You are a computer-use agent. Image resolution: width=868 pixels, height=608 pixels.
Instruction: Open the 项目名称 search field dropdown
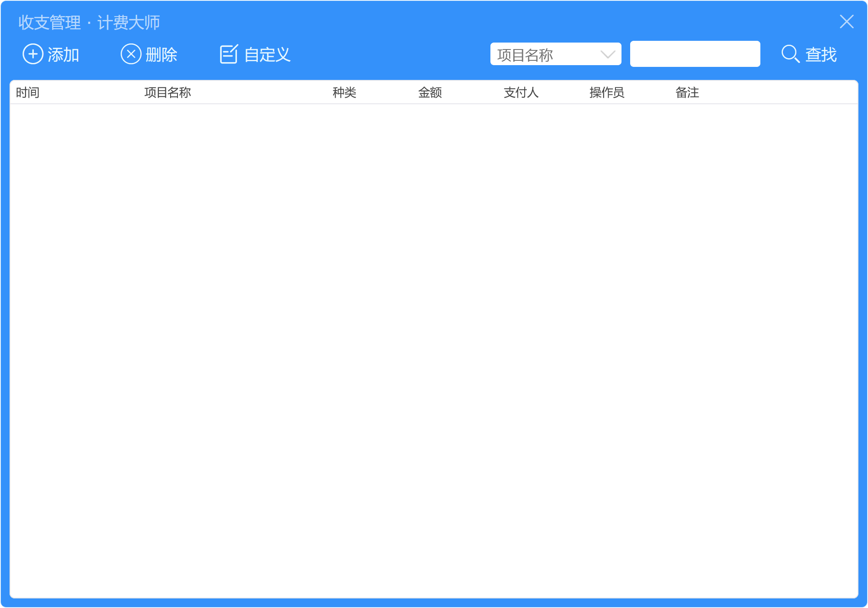[556, 54]
